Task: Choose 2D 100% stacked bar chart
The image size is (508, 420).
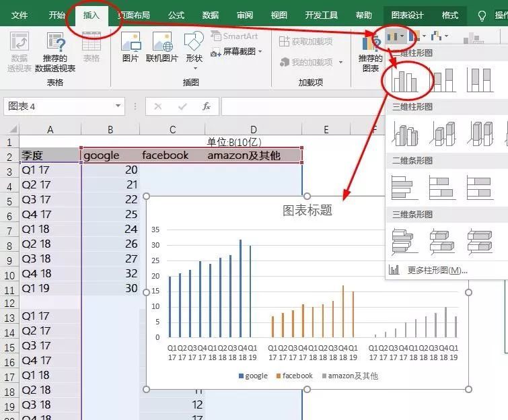Action: (480, 187)
